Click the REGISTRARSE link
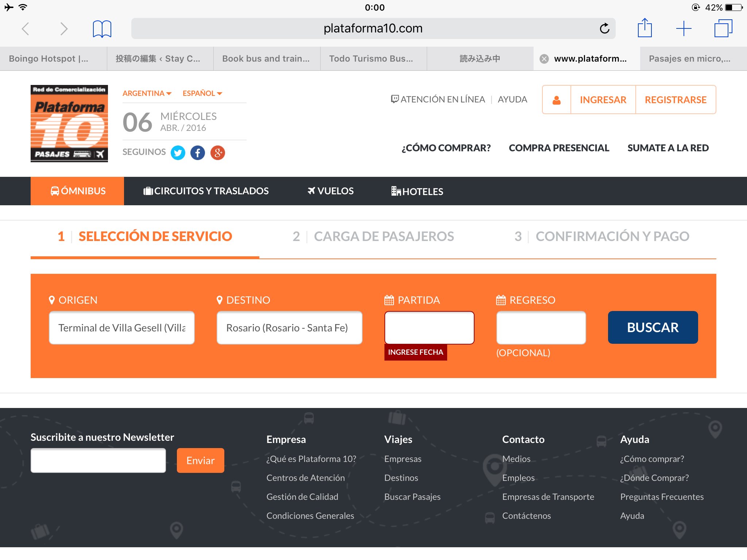 pyautogui.click(x=676, y=100)
